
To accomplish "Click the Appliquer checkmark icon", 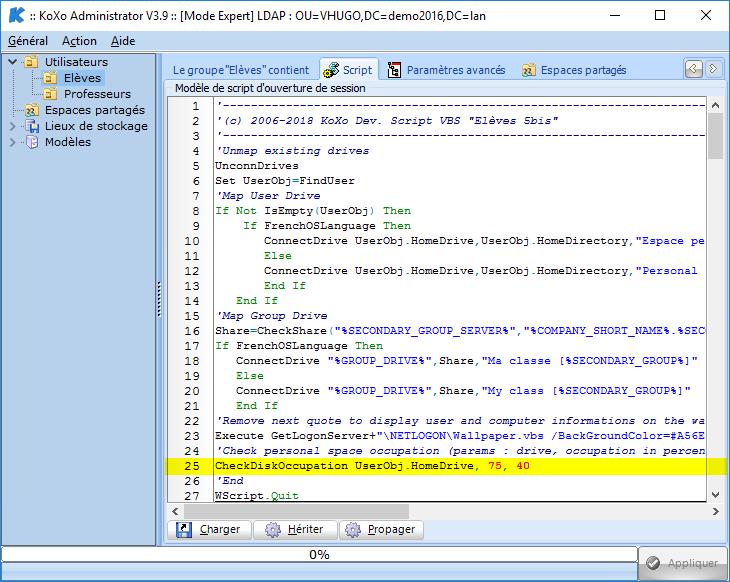I will [653, 563].
